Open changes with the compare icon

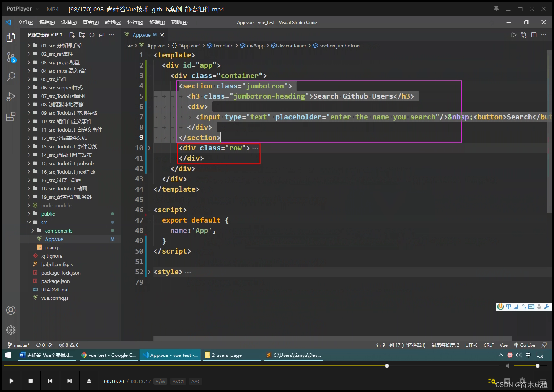(x=524, y=35)
